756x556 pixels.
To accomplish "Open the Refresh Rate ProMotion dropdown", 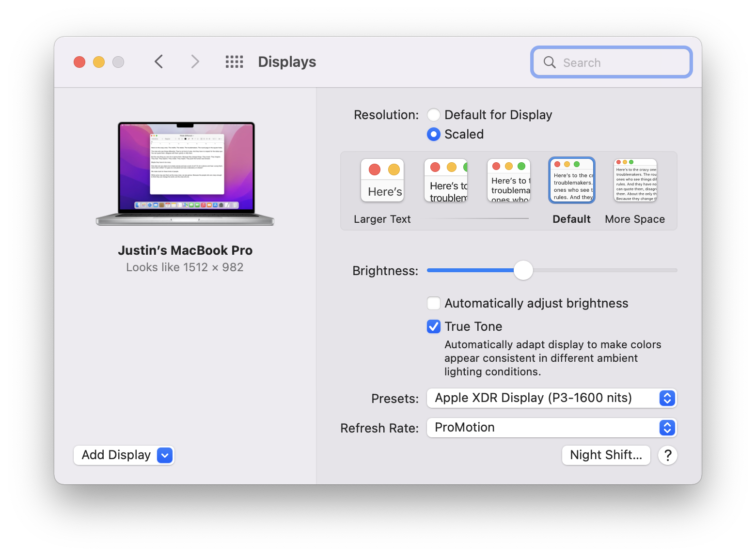I will pyautogui.click(x=551, y=428).
